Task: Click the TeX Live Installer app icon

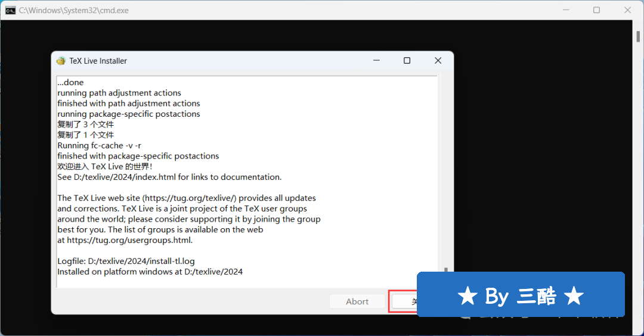Action: pyautogui.click(x=61, y=61)
